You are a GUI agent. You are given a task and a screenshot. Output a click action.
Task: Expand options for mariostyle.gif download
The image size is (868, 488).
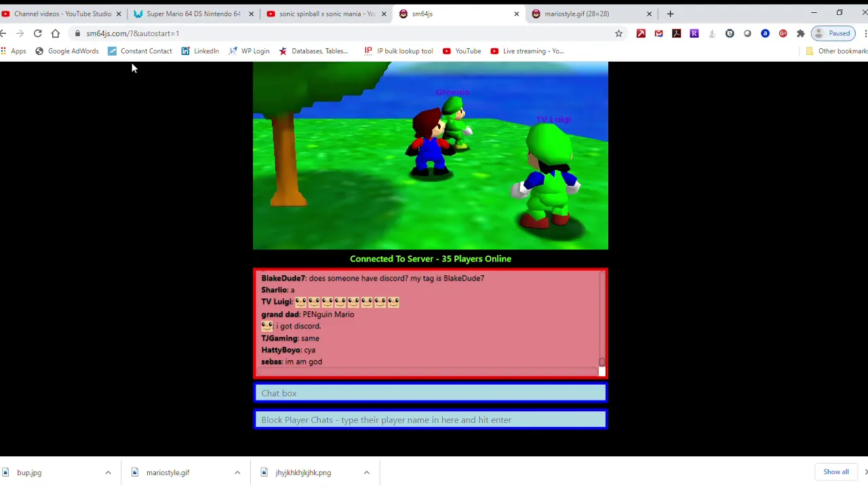237,472
